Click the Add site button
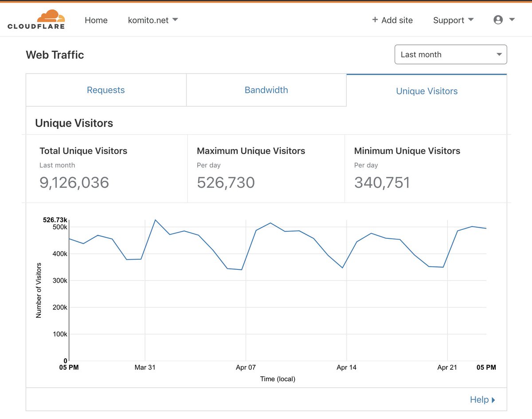Image resolution: width=532 pixels, height=419 pixels. (x=392, y=20)
